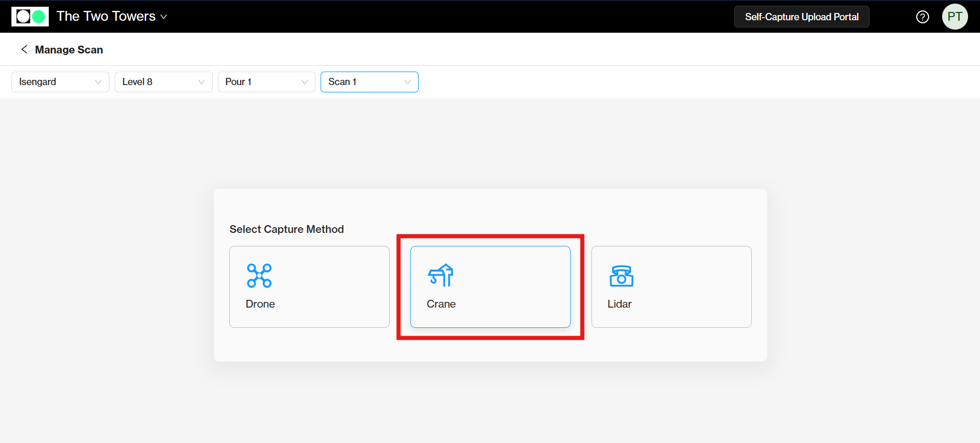This screenshot has width=980, height=443.
Task: Pick the Lidar capture method card
Action: click(x=671, y=287)
